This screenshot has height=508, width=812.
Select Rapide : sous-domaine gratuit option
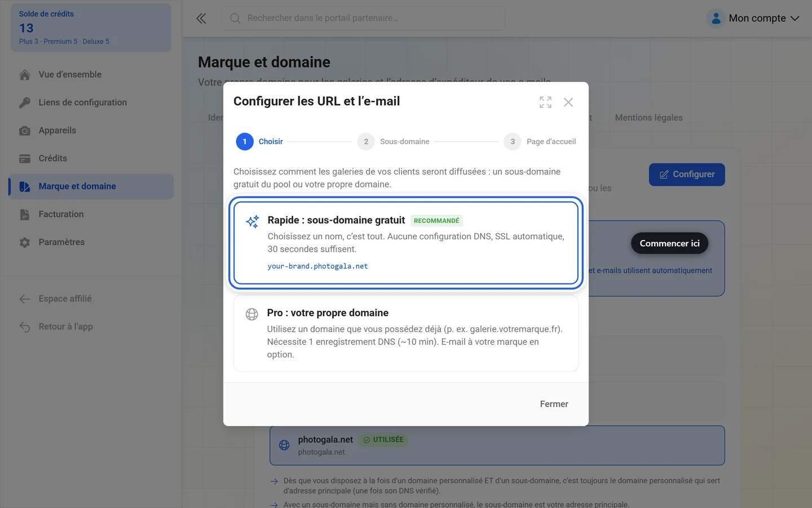pyautogui.click(x=406, y=243)
